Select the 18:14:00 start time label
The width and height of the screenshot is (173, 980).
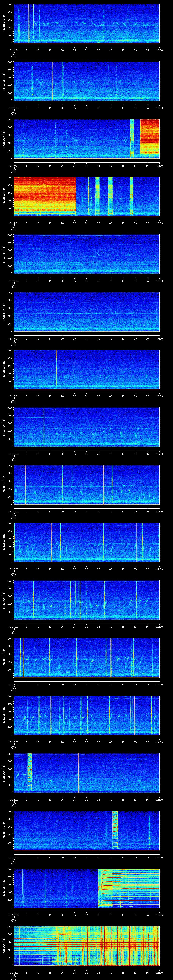13,223
